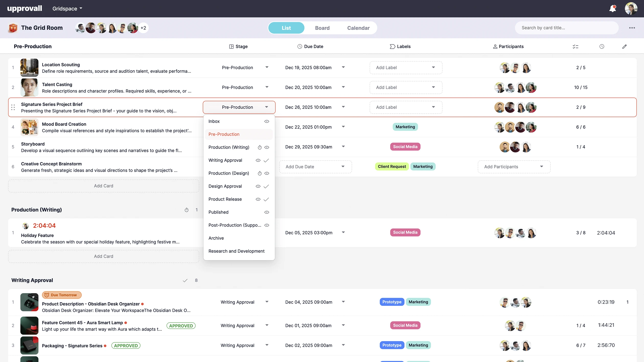Expand the due date dropdown for Talent Casting
644x362 pixels.
point(343,87)
